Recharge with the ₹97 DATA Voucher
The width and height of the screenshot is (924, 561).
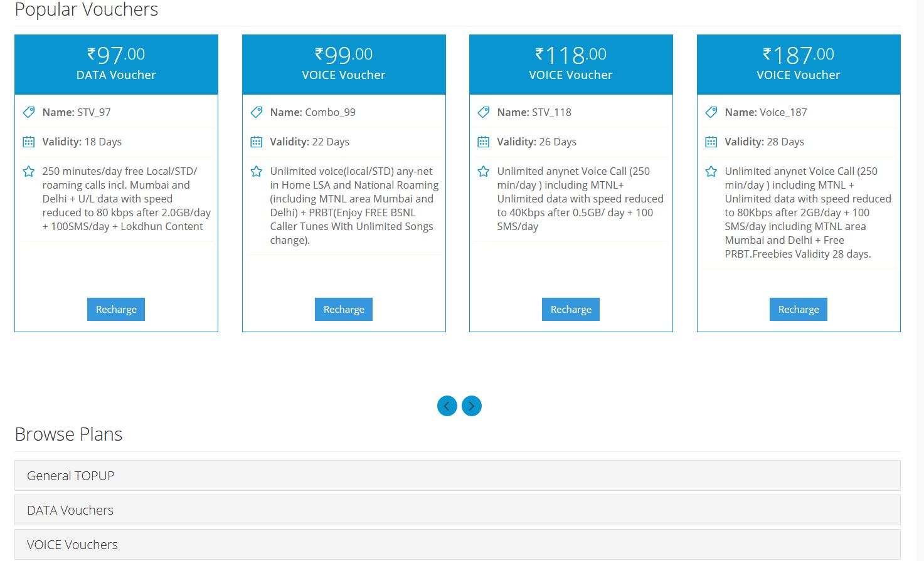coord(116,310)
